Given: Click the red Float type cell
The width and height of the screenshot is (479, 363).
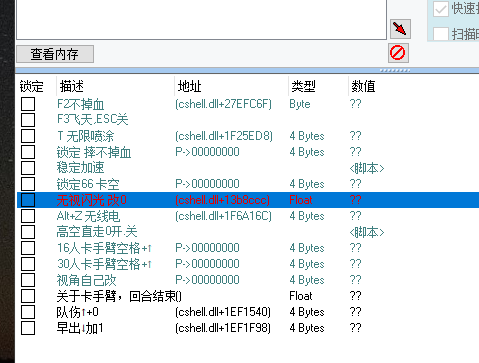Looking at the screenshot, I should [x=301, y=200].
